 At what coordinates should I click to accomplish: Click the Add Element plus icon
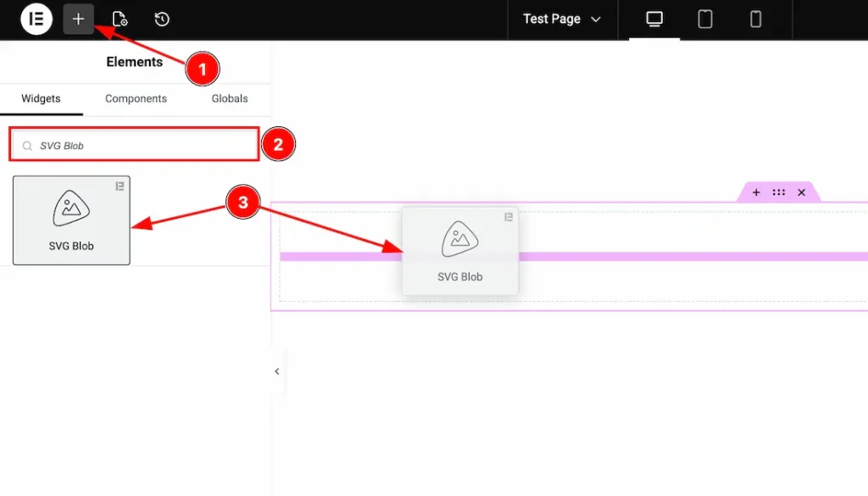tap(78, 19)
